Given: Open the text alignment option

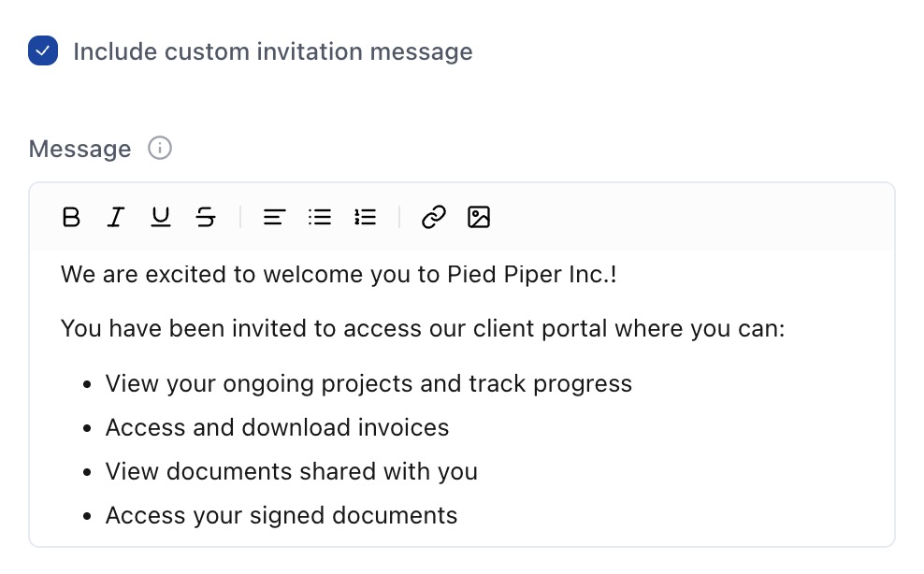Looking at the screenshot, I should (x=273, y=217).
